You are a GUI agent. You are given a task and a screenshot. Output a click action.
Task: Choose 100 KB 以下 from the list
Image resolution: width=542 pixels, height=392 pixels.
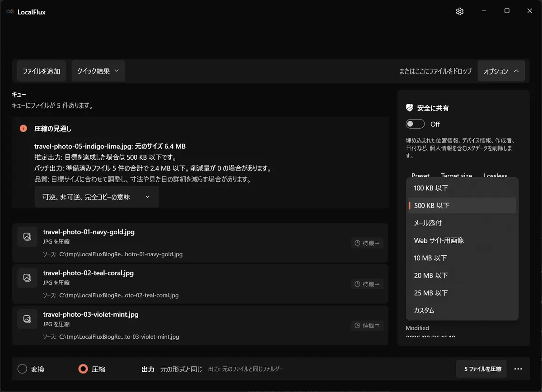pyautogui.click(x=462, y=188)
